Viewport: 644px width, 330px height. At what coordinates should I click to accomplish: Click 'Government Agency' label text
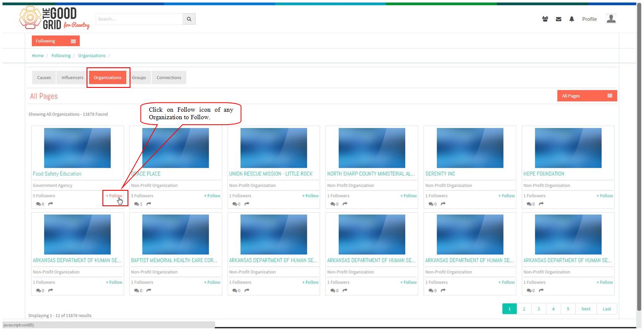tap(53, 185)
